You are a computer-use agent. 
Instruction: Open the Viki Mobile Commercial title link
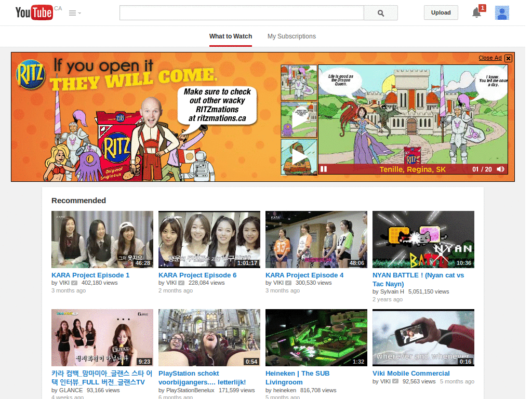[x=411, y=373]
